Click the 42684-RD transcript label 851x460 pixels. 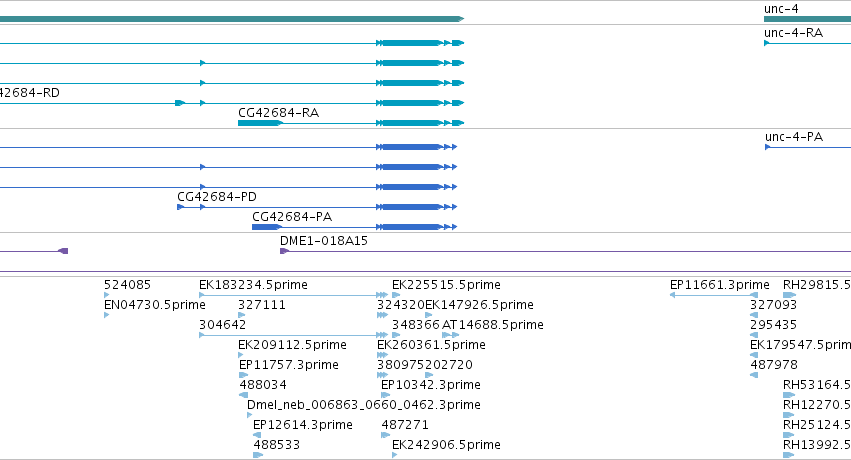click(30, 93)
